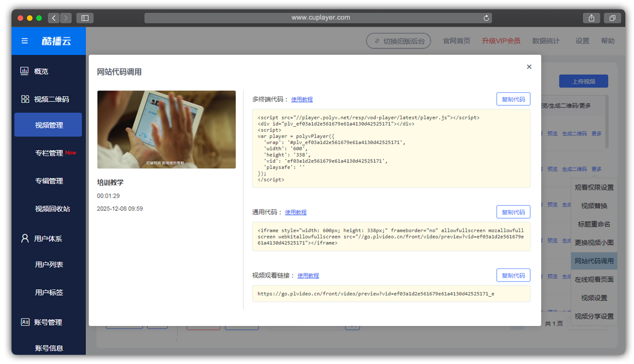634x364 pixels.
Task: Click the video preview URL text box
Action: tap(391, 294)
